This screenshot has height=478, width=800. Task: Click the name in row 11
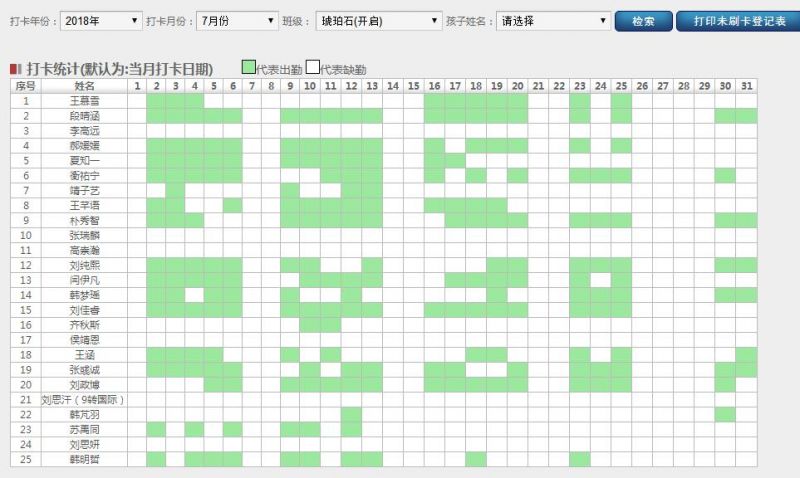coord(84,250)
